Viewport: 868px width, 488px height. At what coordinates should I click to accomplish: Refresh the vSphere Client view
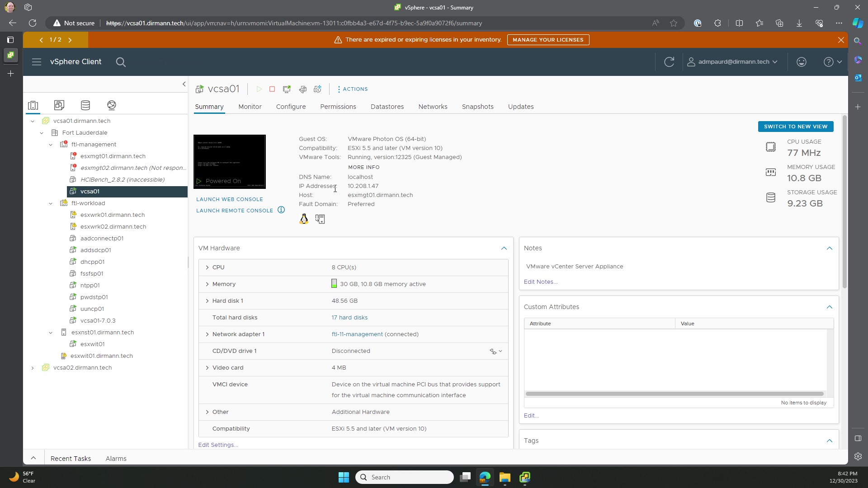(x=669, y=62)
